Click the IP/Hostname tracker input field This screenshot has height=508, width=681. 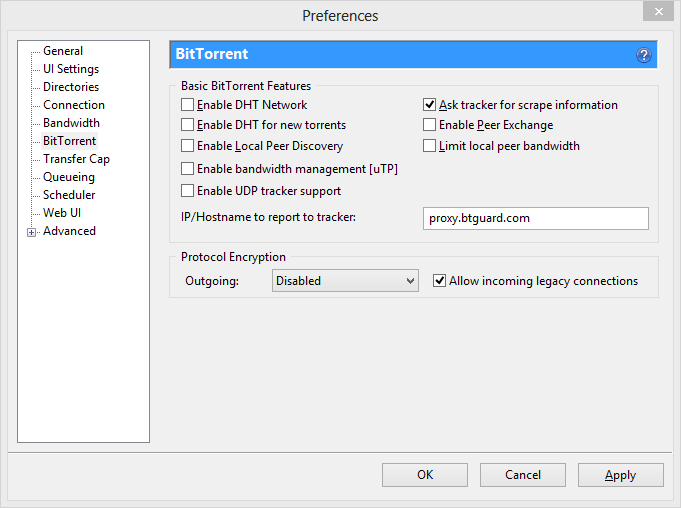coord(536,219)
